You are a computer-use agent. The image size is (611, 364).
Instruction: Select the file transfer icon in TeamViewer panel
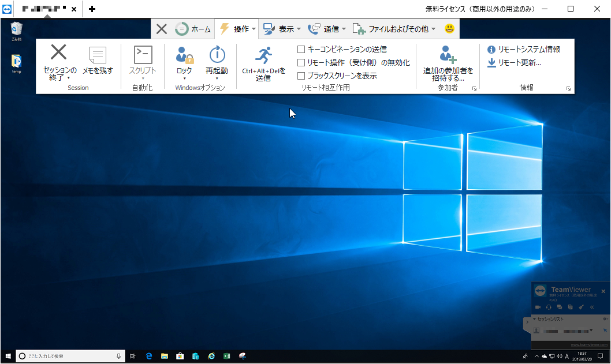point(571,307)
